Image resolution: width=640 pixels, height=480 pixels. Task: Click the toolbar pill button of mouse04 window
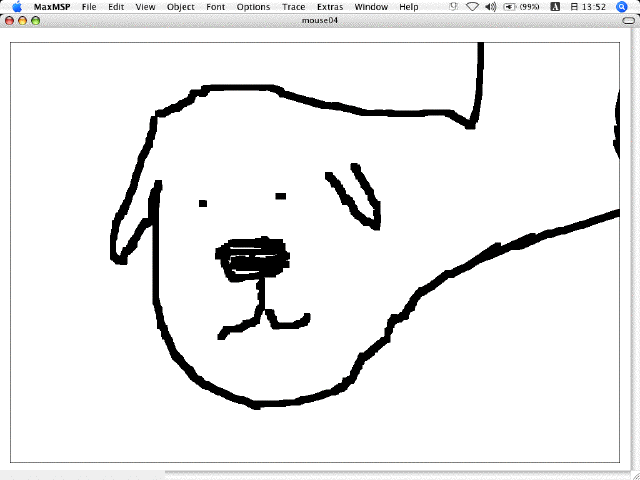pyautogui.click(x=629, y=21)
